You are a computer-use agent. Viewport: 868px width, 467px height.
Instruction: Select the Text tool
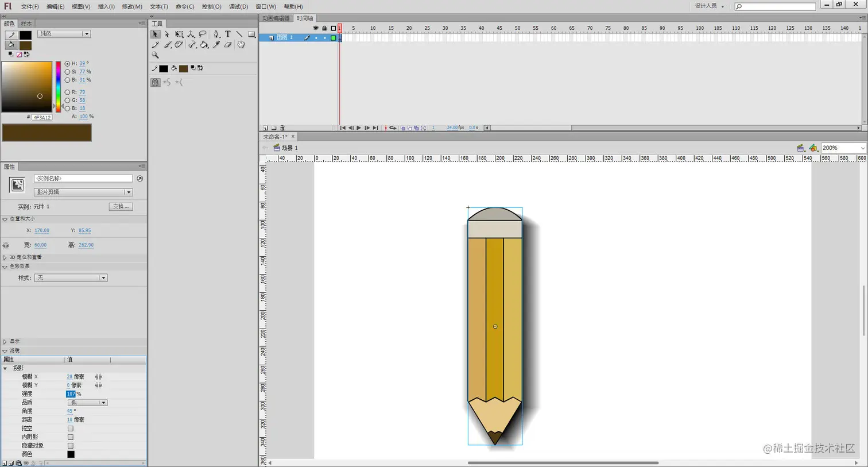(x=228, y=34)
